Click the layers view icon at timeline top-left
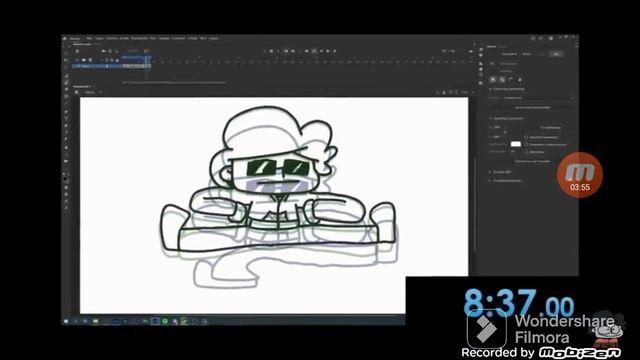640x360 pixels. [77, 51]
